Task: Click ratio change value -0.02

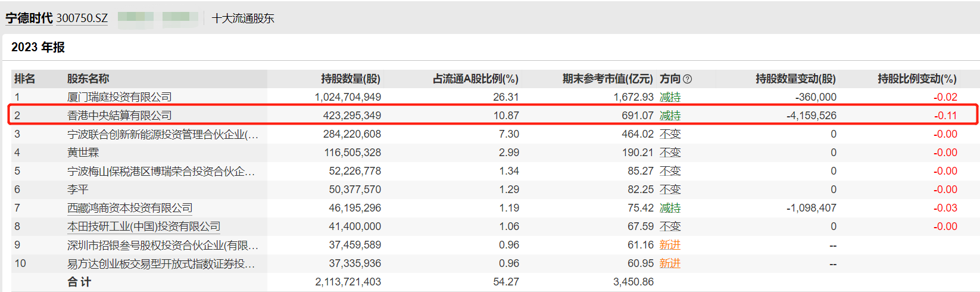Action: pos(945,97)
